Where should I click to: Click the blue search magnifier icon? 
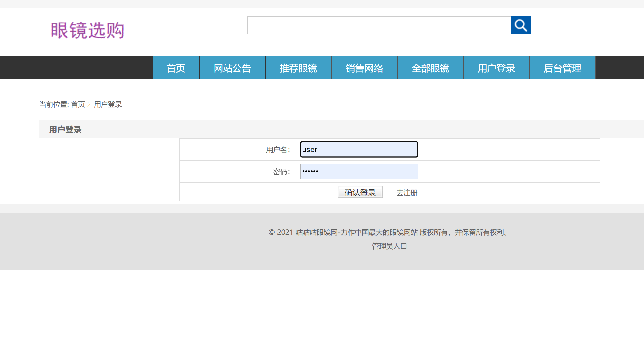(x=521, y=25)
